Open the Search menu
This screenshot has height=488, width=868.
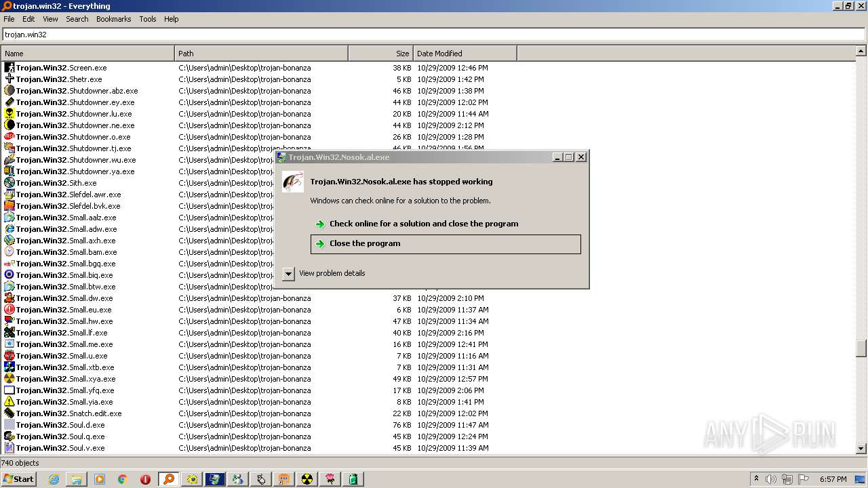(77, 19)
